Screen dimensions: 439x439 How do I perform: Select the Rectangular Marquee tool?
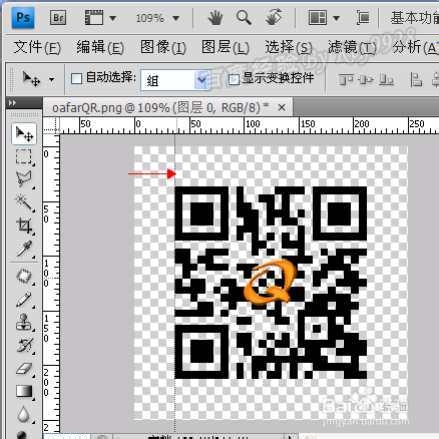(24, 157)
